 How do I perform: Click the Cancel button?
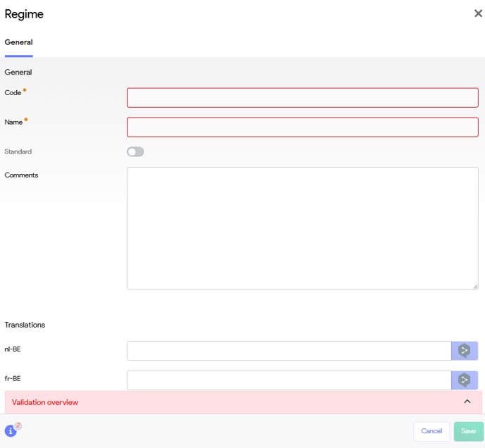(431, 431)
